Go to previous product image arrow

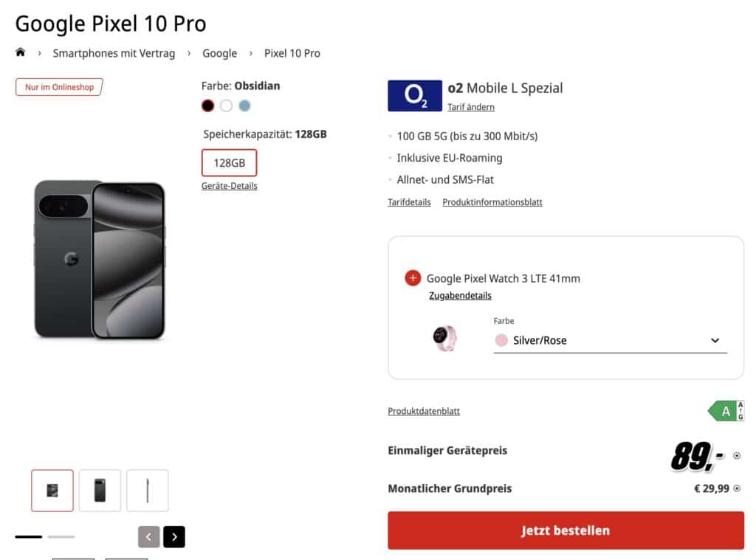148,537
